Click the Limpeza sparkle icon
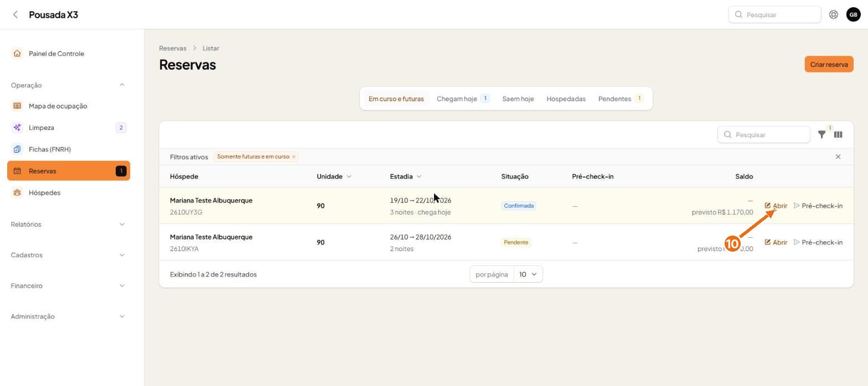 (x=17, y=128)
